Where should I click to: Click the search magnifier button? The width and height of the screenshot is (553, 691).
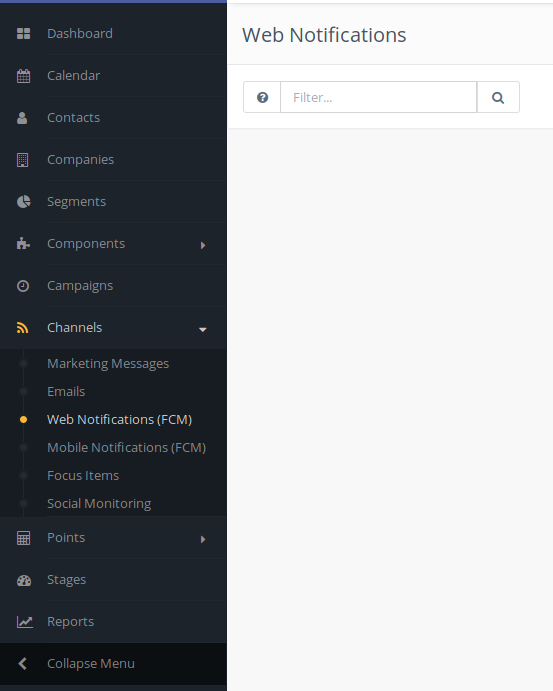tap(498, 97)
